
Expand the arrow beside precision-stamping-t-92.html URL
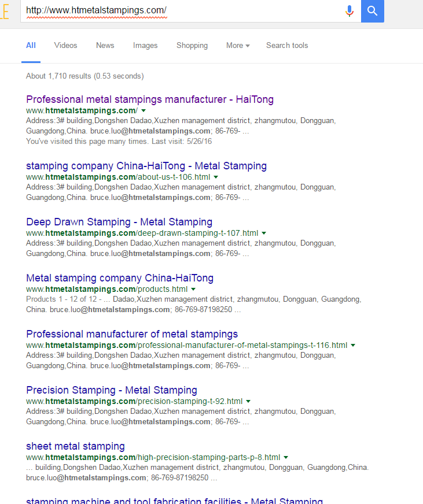pos(248,402)
